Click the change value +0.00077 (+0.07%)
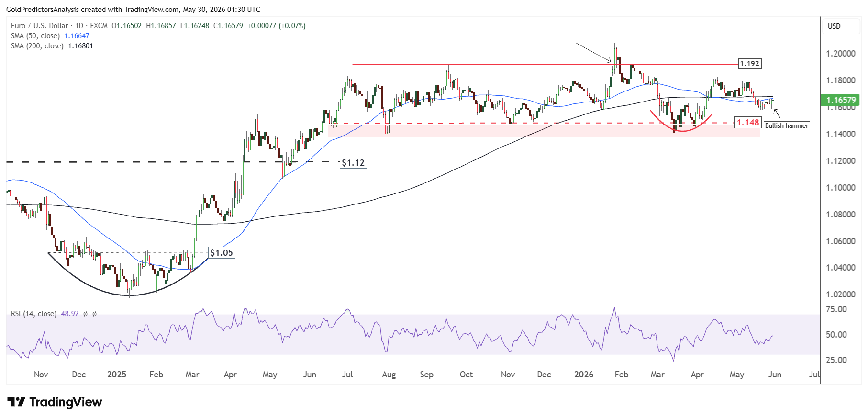This screenshot has height=420, width=868. click(x=277, y=26)
